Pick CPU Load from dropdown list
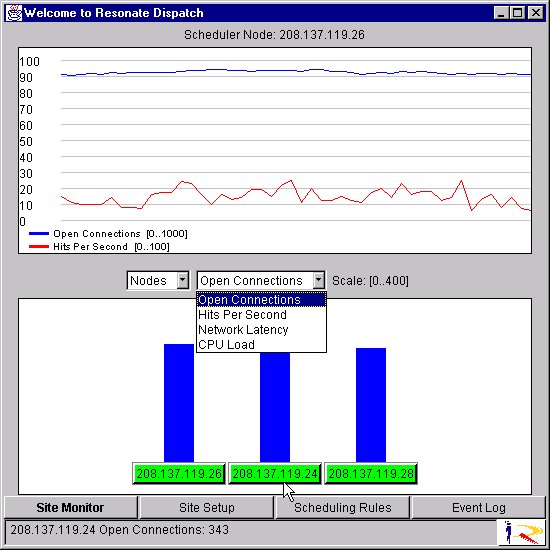Screen dimensions: 550x550 pos(261,344)
